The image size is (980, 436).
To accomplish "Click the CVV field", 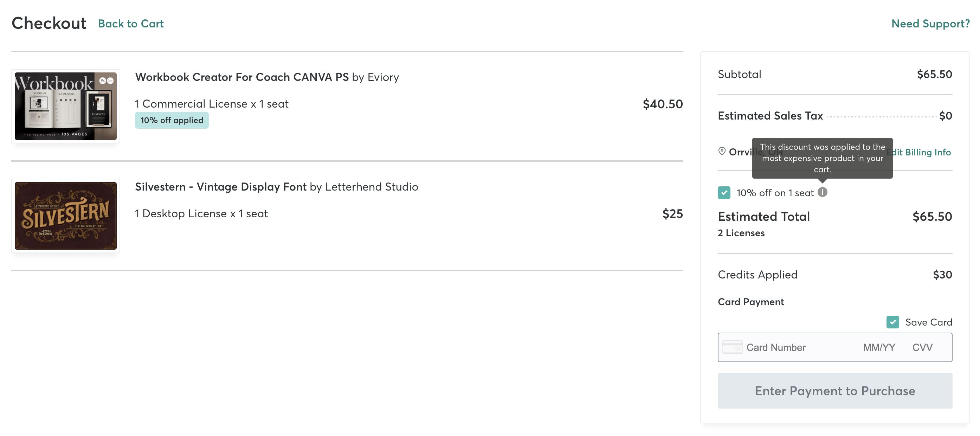I will coord(922,347).
